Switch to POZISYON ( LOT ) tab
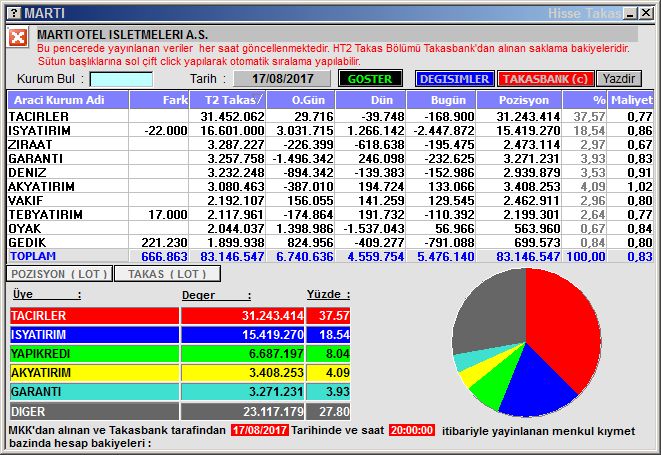 point(59,274)
